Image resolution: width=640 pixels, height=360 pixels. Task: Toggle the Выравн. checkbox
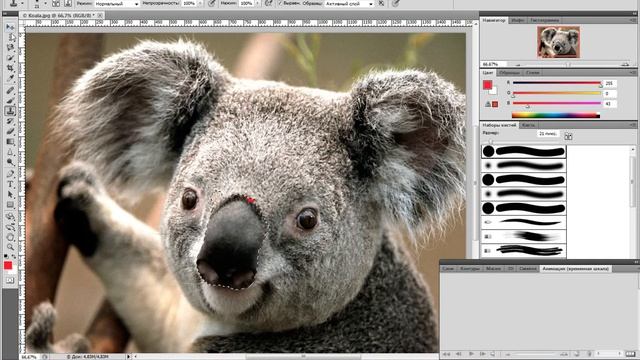[280, 3]
